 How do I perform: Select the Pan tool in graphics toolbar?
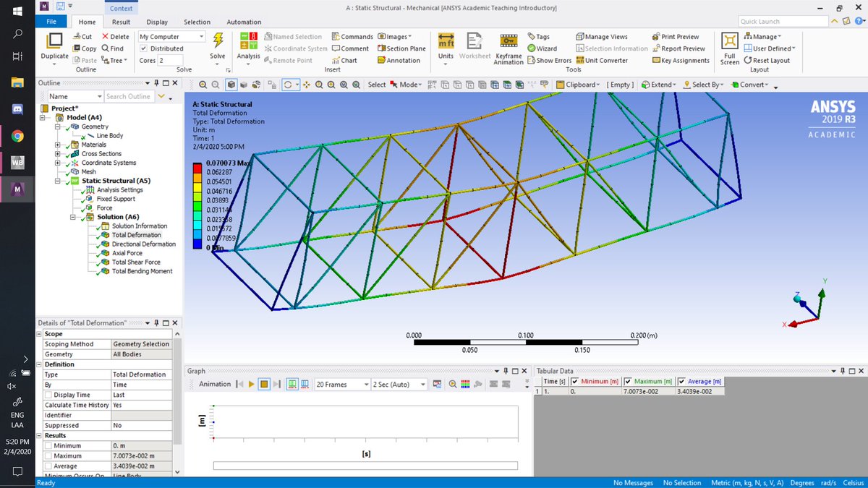[307, 85]
